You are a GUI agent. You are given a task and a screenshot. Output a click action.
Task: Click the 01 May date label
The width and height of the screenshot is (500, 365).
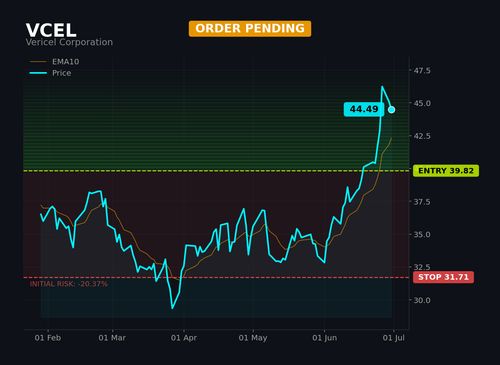point(253,338)
